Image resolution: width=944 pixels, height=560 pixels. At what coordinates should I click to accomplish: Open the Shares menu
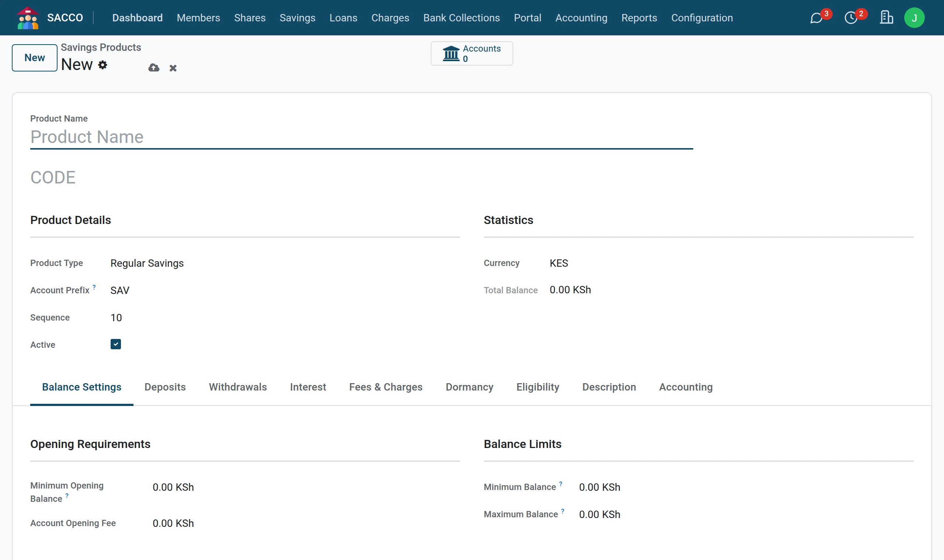coord(250,18)
